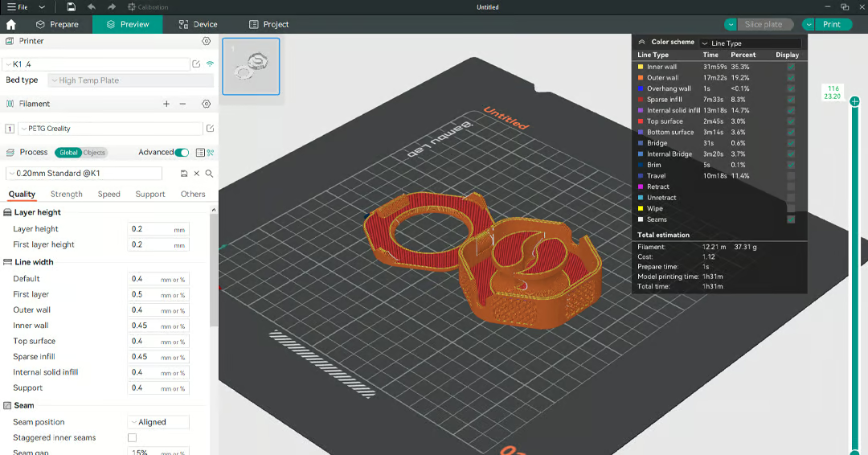
Task: Save the process preset icon
Action: click(184, 174)
